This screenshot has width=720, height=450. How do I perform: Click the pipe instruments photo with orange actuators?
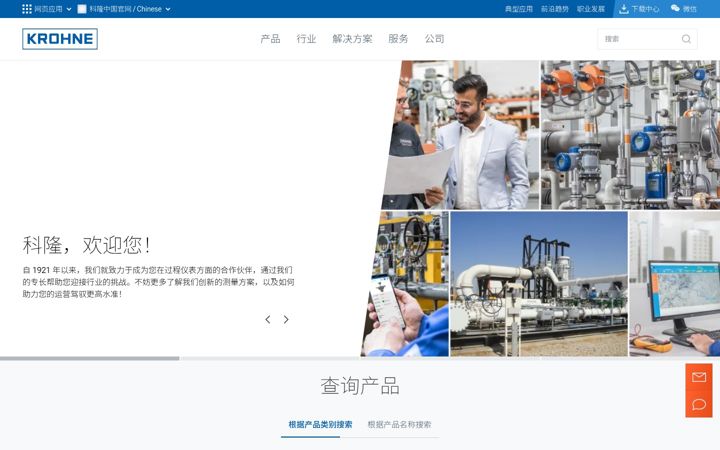(630, 135)
